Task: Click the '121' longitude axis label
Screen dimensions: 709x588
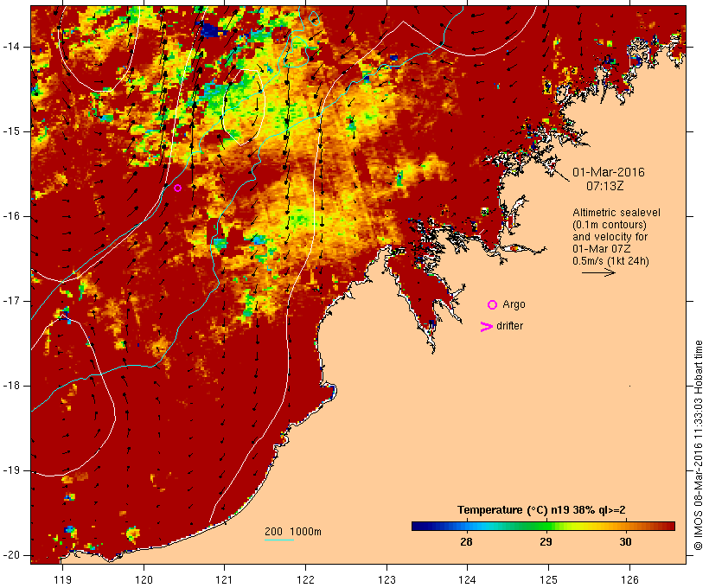Action: (x=224, y=579)
